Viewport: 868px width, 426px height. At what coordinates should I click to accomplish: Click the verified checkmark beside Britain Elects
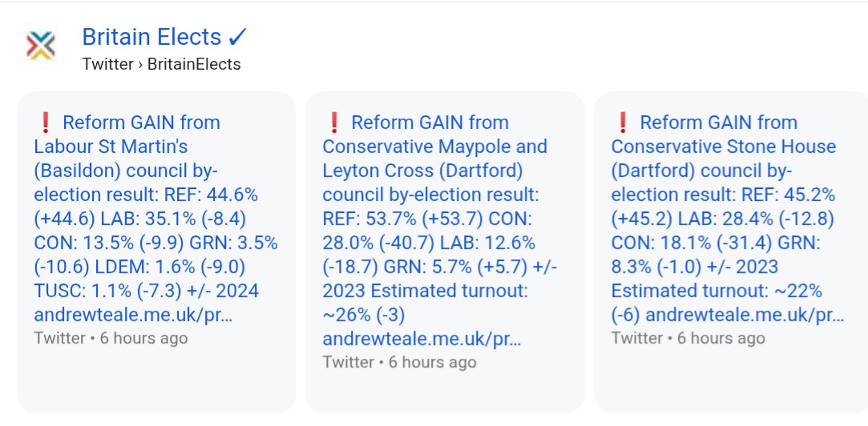point(237,37)
